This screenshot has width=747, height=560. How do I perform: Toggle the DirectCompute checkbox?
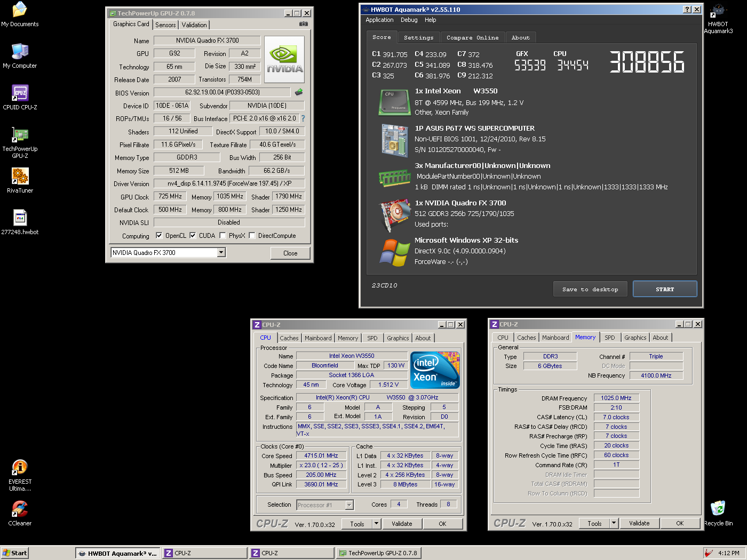point(252,235)
